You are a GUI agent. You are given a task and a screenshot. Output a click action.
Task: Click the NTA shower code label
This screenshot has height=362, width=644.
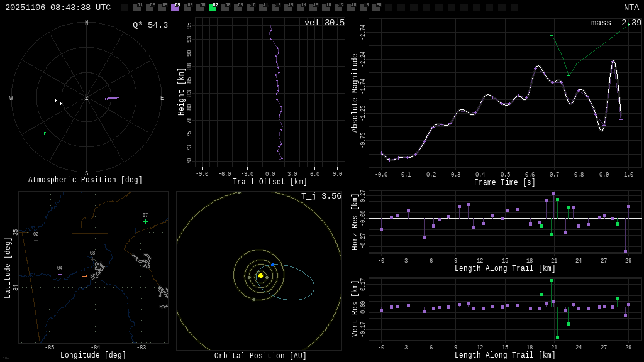click(631, 8)
